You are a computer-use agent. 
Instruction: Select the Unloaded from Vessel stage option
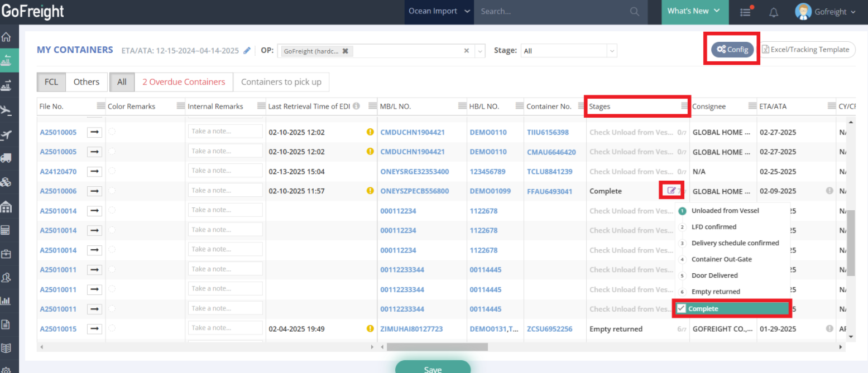(x=725, y=211)
